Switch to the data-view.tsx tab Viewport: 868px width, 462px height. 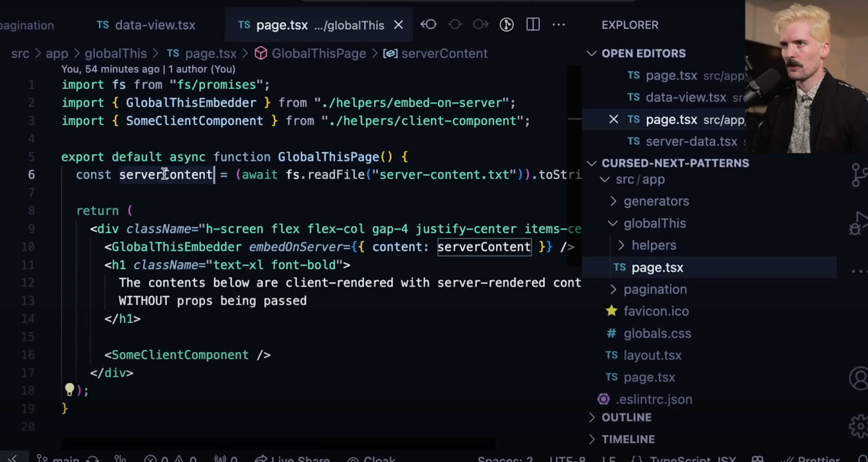(x=146, y=25)
